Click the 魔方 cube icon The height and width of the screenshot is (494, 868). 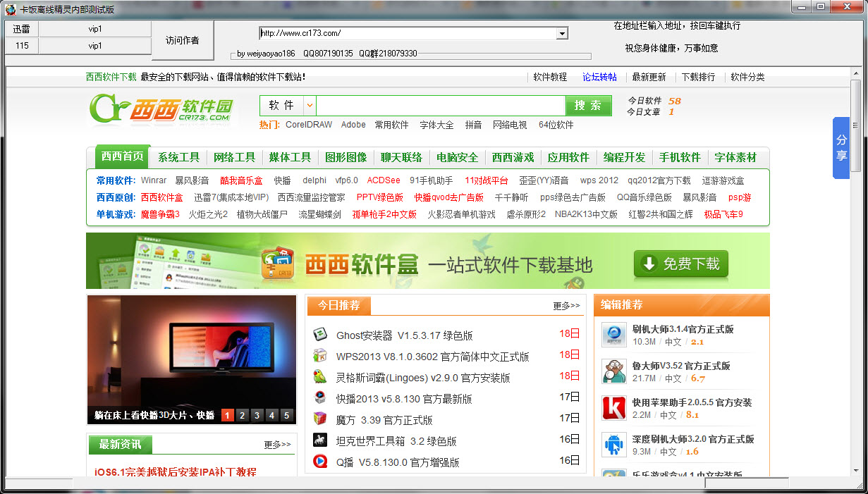[x=320, y=419]
